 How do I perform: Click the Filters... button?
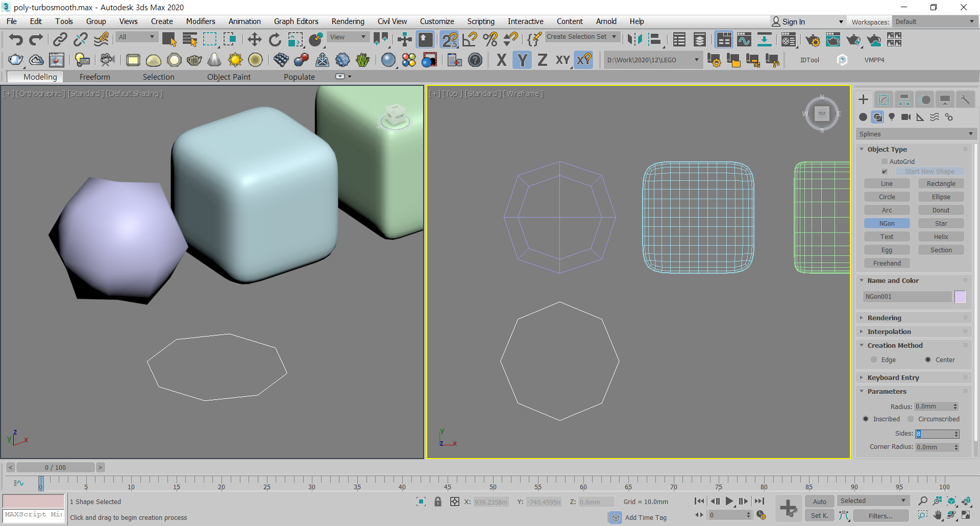pyautogui.click(x=880, y=516)
